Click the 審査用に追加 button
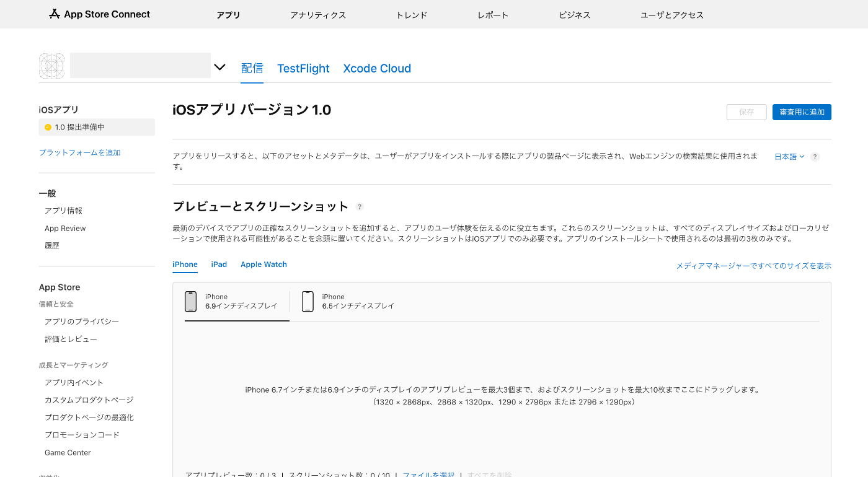Screen dimensions: 868x477 [802, 112]
